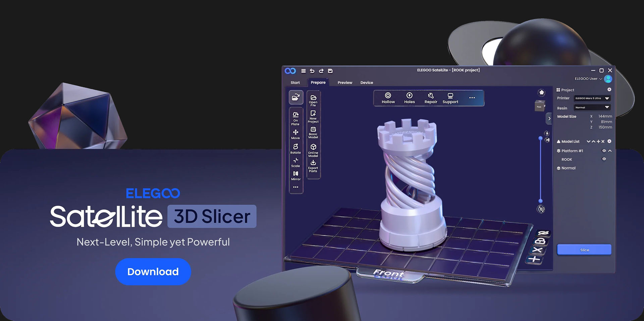Switch to the Device tab

point(367,83)
